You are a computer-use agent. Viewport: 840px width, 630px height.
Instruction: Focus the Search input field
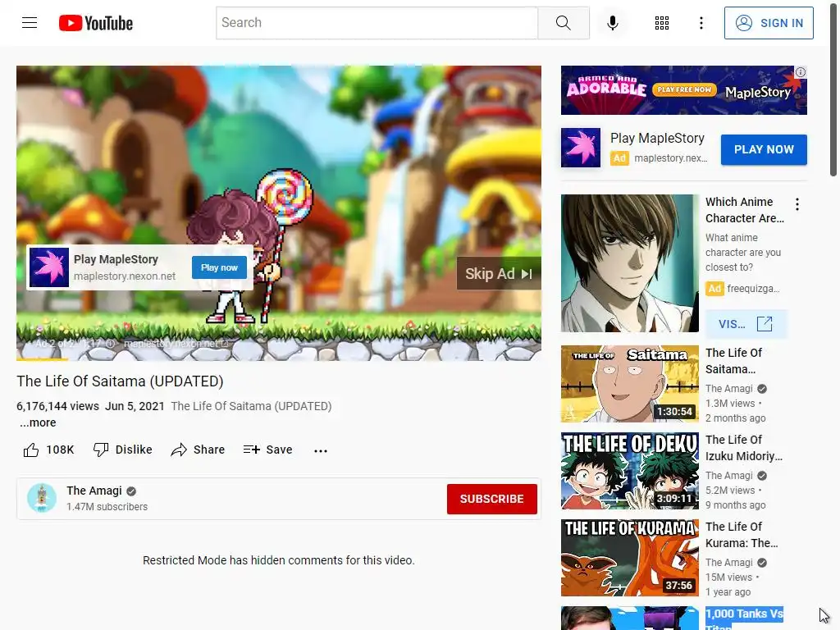377,22
